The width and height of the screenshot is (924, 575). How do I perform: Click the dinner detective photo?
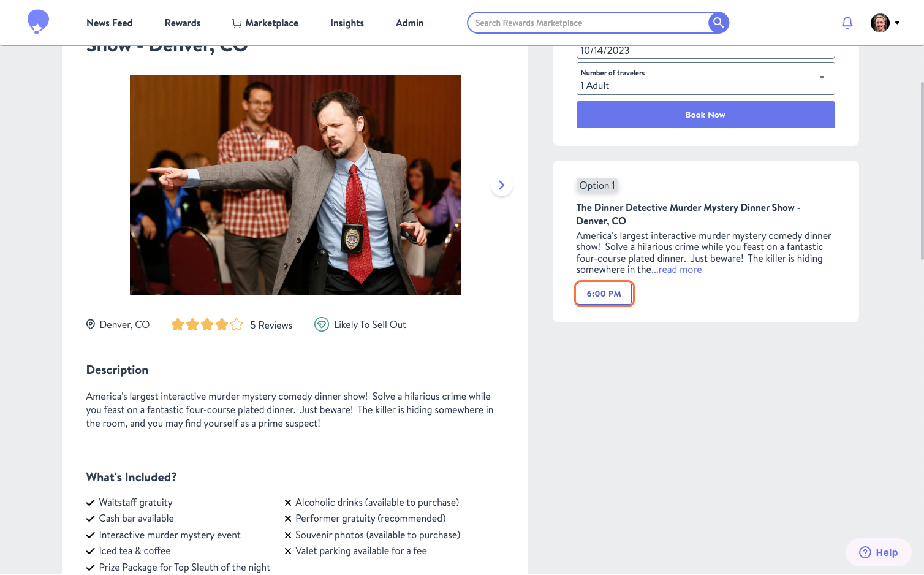tap(295, 185)
